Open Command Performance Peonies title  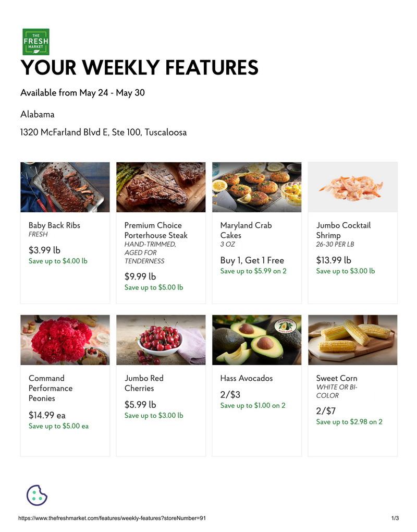pos(51,388)
